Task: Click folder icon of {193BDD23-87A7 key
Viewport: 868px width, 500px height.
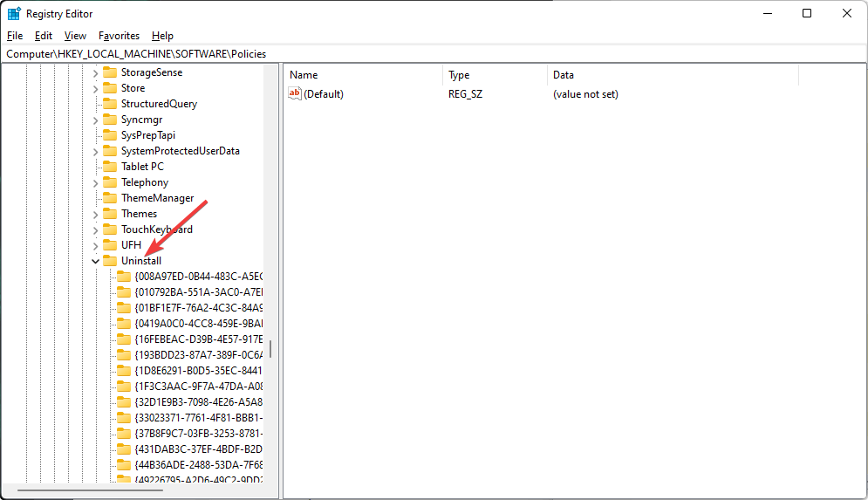Action: pyautogui.click(x=124, y=355)
